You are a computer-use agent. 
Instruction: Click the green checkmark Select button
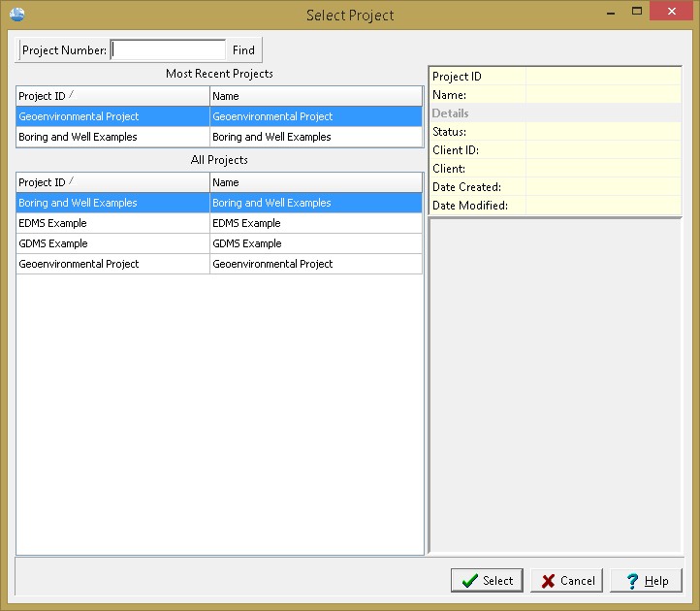487,580
